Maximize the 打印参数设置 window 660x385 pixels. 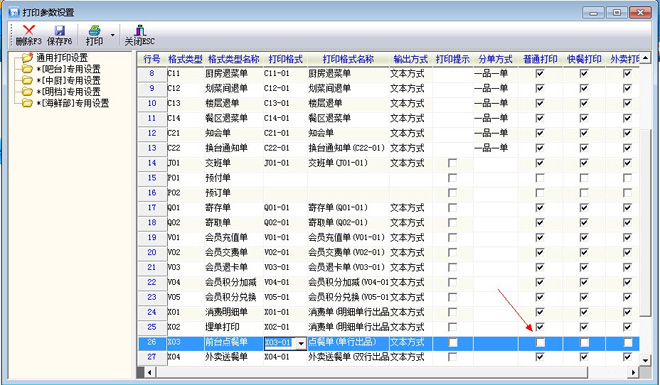point(617,13)
